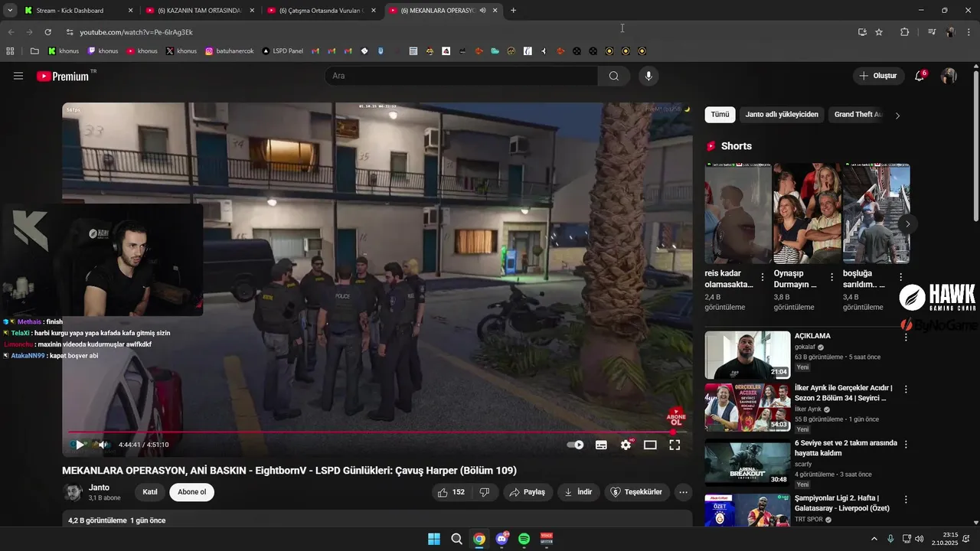Screen dimensions: 980x551
Task: Enter fullscreen mode
Action: pyautogui.click(x=675, y=445)
